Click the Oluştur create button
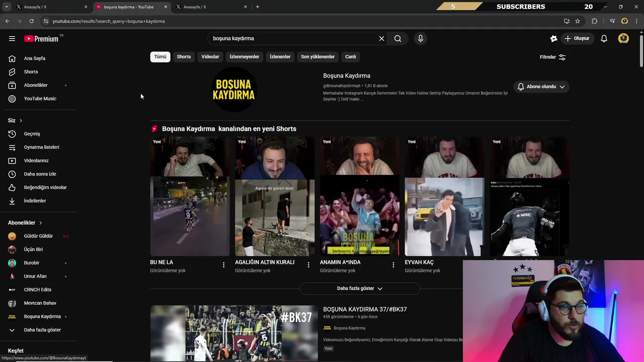This screenshot has width=644, height=362. point(577,38)
